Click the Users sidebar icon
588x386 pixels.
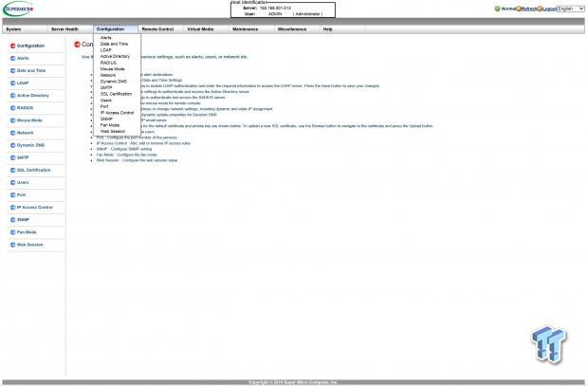(x=12, y=182)
